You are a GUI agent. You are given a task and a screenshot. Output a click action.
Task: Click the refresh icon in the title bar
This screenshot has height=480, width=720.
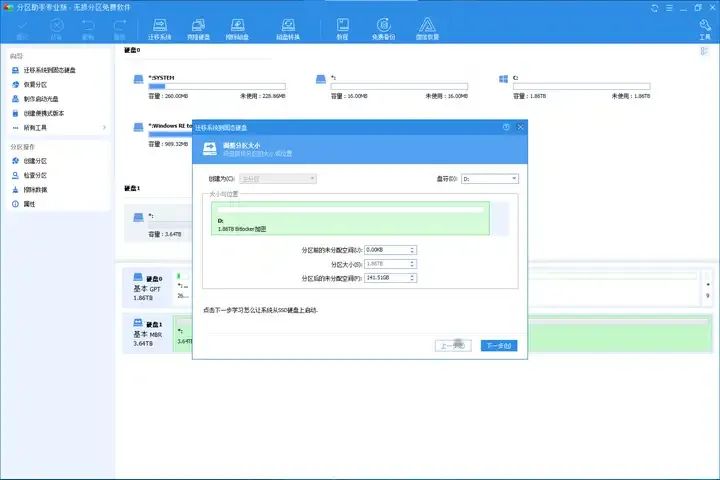[654, 8]
